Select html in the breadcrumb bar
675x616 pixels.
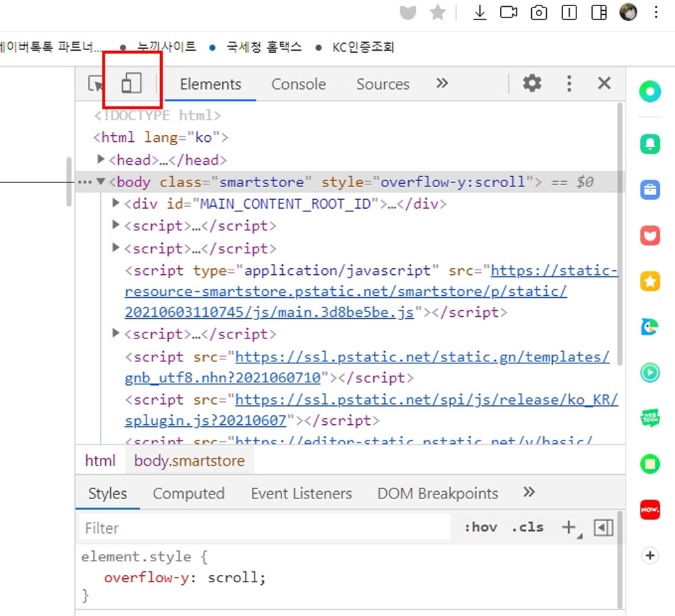click(101, 461)
